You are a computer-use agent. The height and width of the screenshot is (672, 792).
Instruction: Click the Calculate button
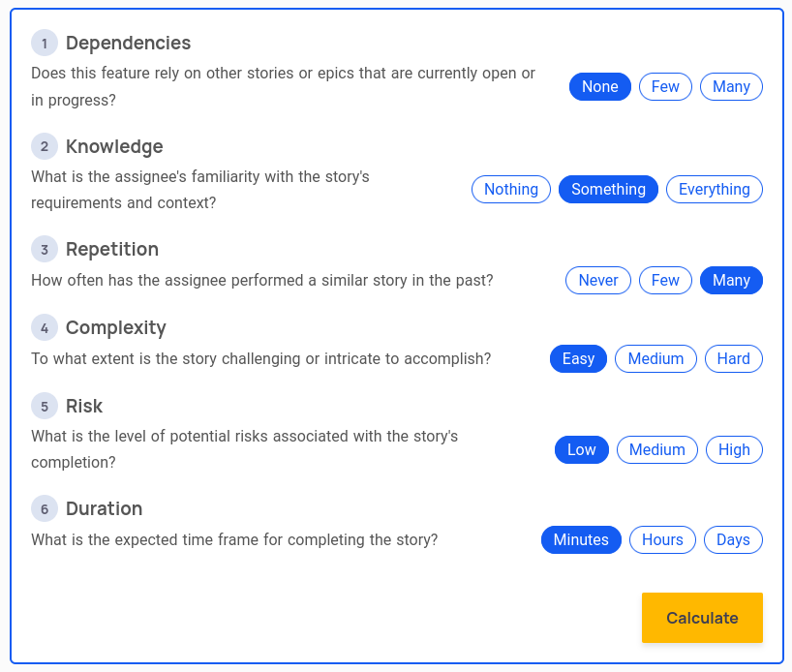702,618
